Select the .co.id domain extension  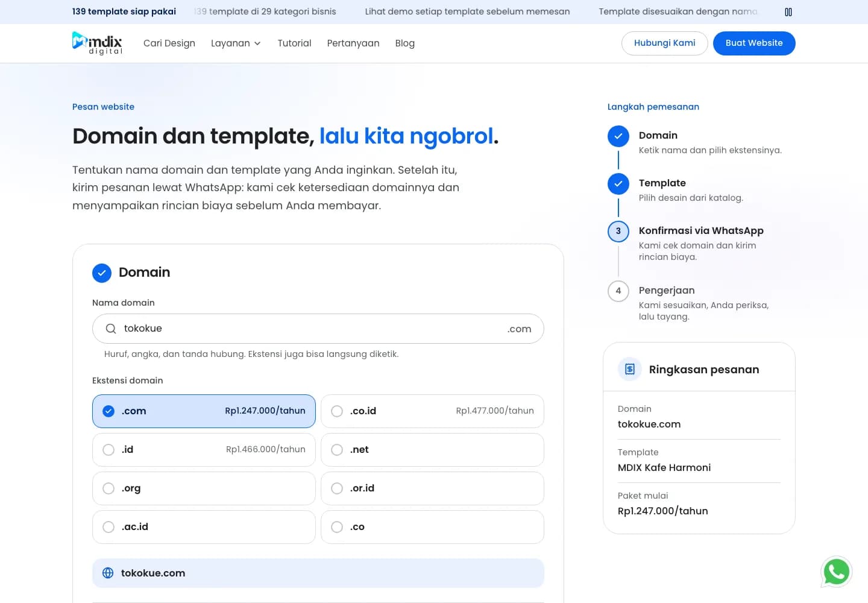pos(432,411)
